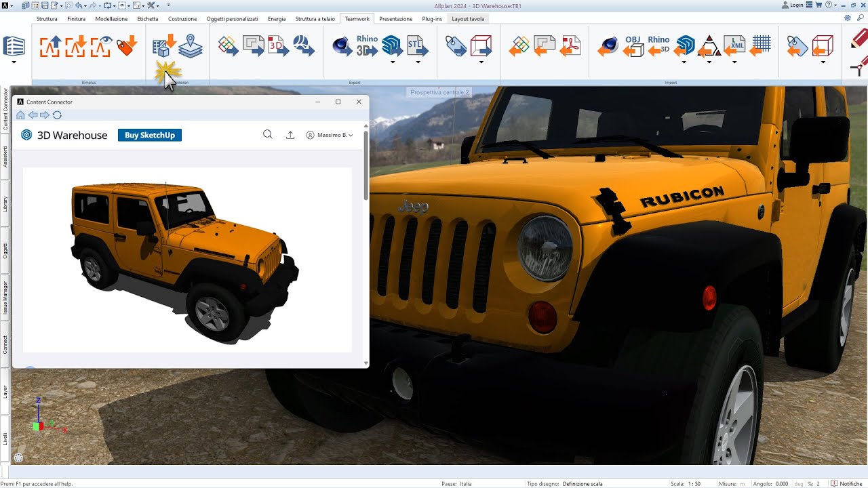The height and width of the screenshot is (488, 868).
Task: Click the export 2D drawing outline icon
Action: pyautogui.click(x=254, y=46)
